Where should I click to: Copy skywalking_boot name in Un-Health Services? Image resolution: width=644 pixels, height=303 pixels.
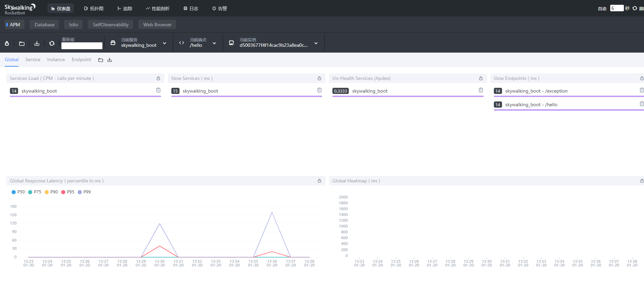point(481,90)
